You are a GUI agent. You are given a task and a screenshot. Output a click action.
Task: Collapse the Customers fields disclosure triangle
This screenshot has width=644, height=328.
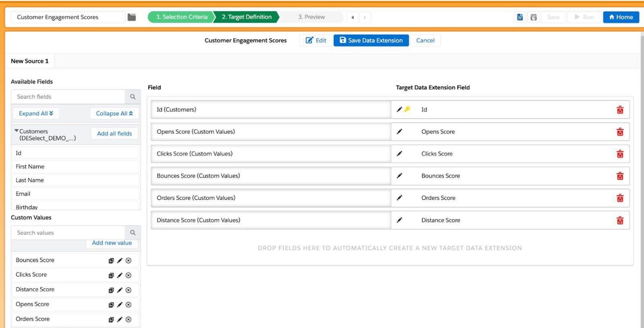coord(16,130)
